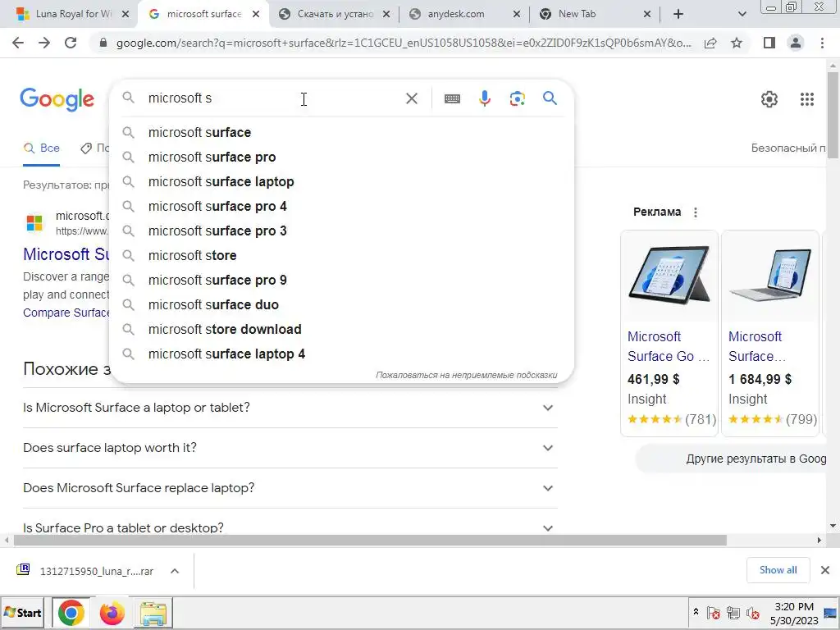Clear the search box with the X
The width and height of the screenshot is (840, 630).
click(412, 98)
